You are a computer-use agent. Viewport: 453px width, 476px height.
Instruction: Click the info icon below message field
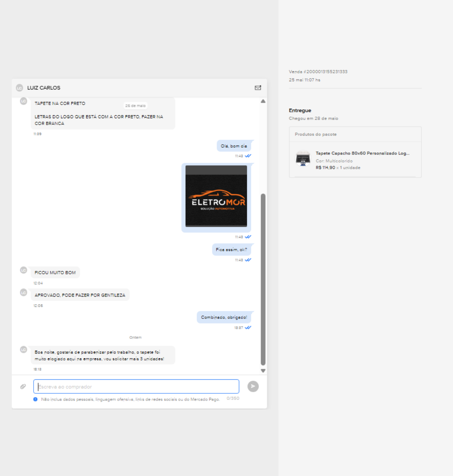click(x=35, y=399)
